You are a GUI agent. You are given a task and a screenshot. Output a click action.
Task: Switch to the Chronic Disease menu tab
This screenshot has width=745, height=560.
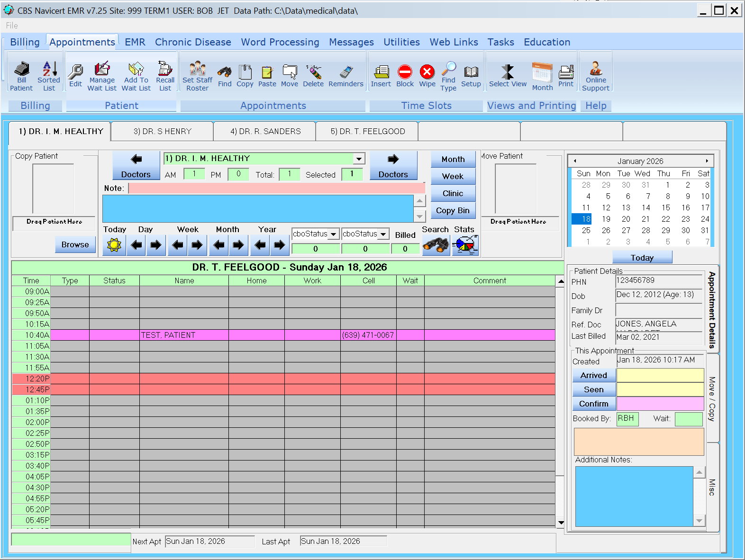tap(193, 42)
